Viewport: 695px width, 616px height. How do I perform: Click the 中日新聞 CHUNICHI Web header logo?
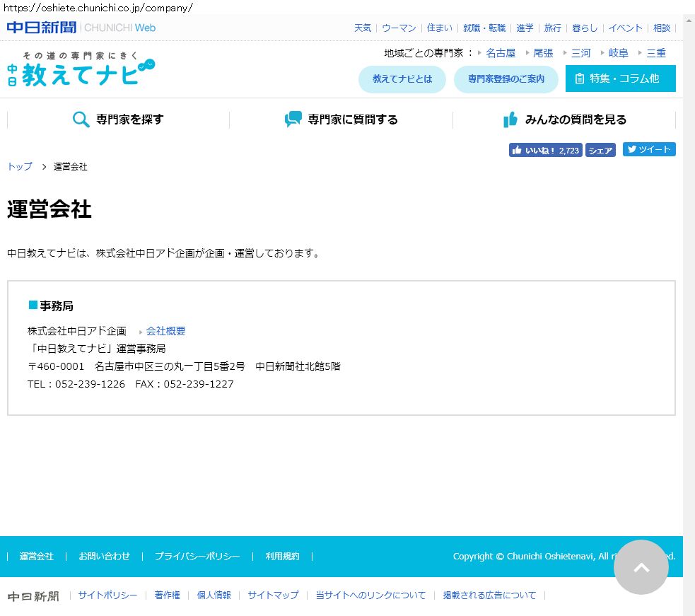pos(81,28)
